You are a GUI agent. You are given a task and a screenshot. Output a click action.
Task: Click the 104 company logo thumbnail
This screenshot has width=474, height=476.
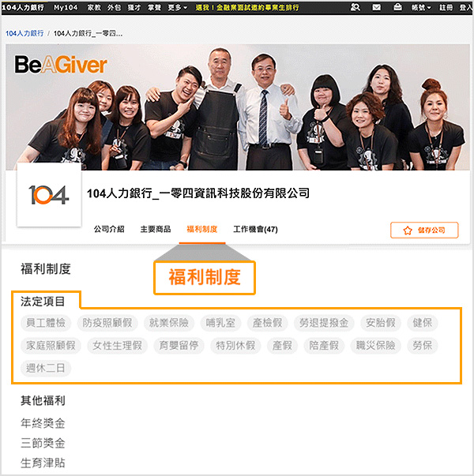tap(49, 195)
